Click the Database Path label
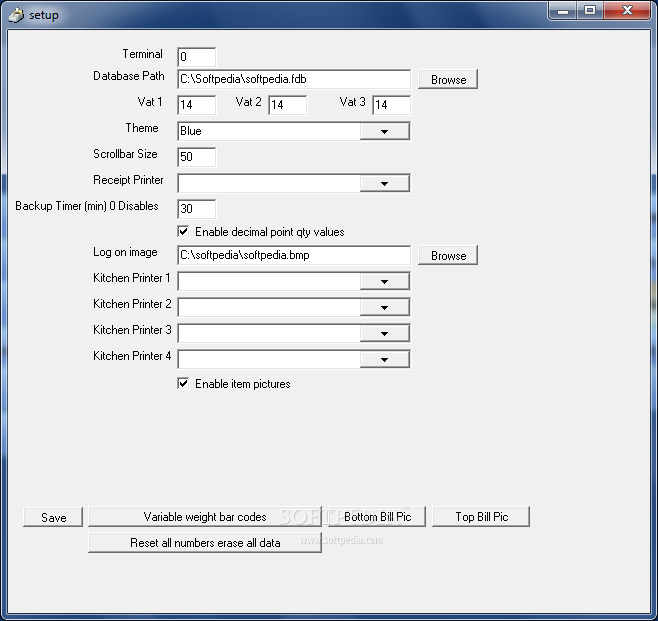Viewport: 658px width, 621px height. [128, 76]
